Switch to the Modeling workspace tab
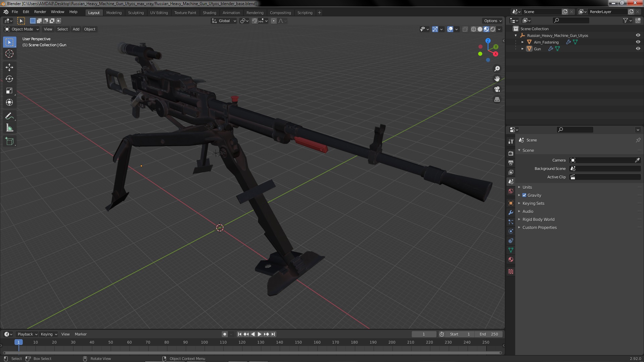Image resolution: width=644 pixels, height=362 pixels. 114,12
